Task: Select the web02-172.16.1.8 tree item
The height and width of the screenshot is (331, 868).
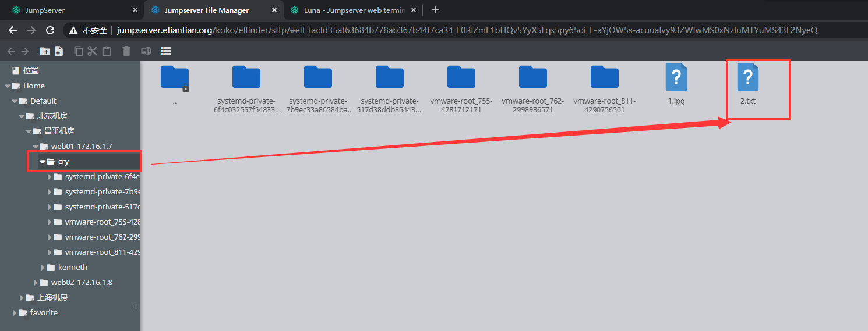Action: 82,283
